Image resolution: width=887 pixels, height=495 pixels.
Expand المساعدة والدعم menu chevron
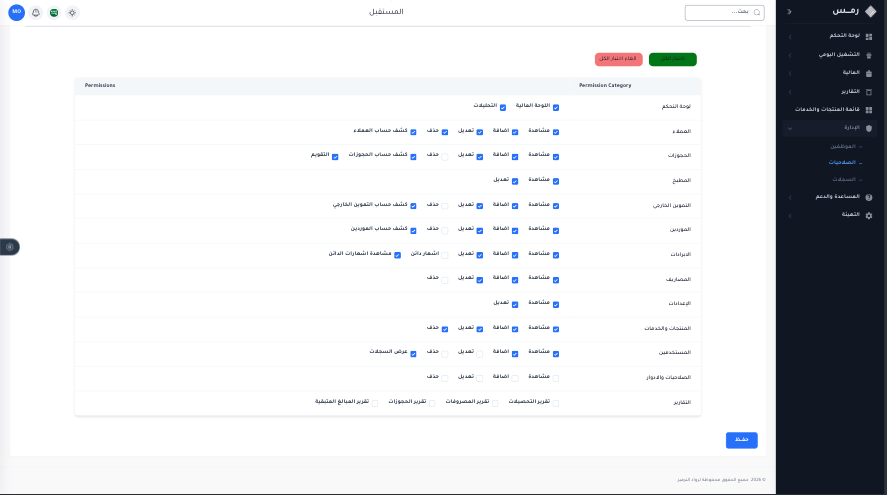[790, 197]
